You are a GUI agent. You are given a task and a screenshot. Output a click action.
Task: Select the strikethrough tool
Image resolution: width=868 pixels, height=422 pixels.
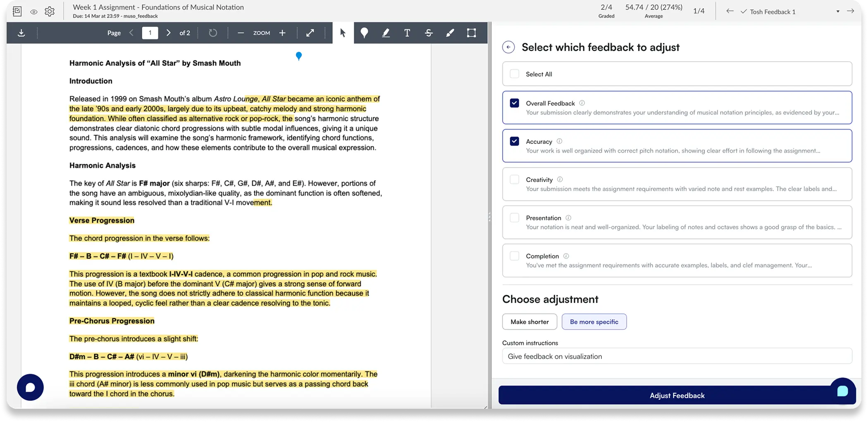[x=429, y=33]
